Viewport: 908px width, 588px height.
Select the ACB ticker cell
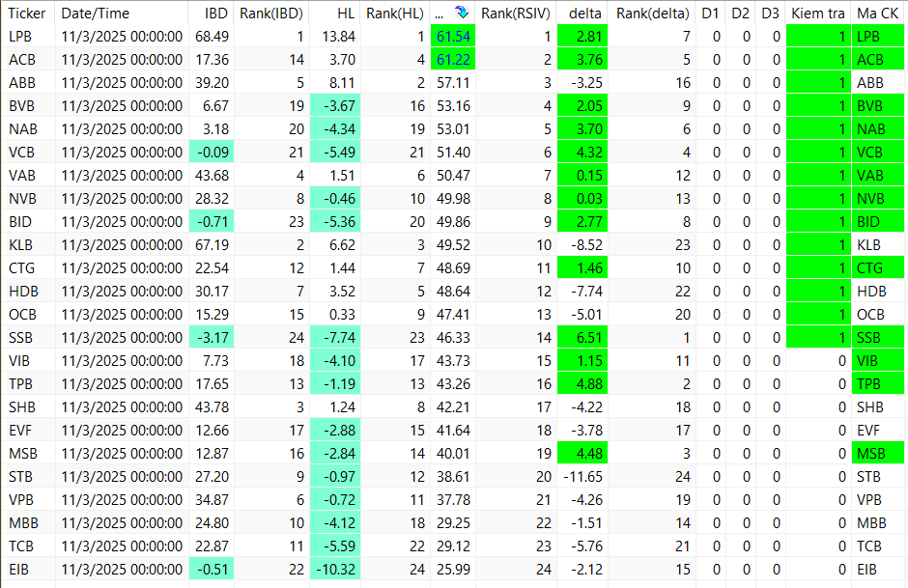pos(28,60)
